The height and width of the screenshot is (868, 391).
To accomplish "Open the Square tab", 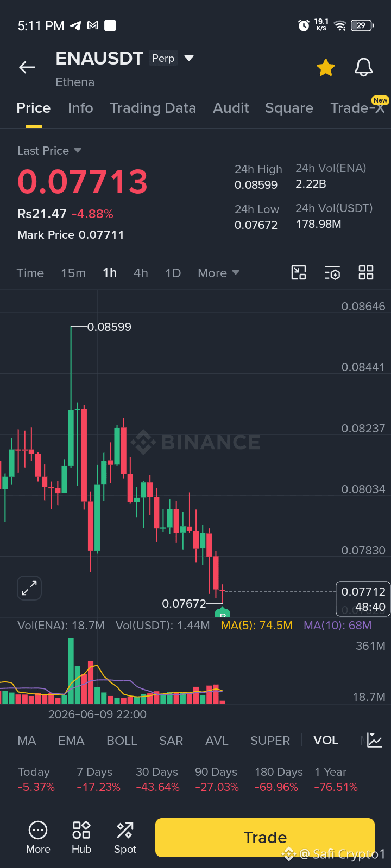I will click(289, 108).
